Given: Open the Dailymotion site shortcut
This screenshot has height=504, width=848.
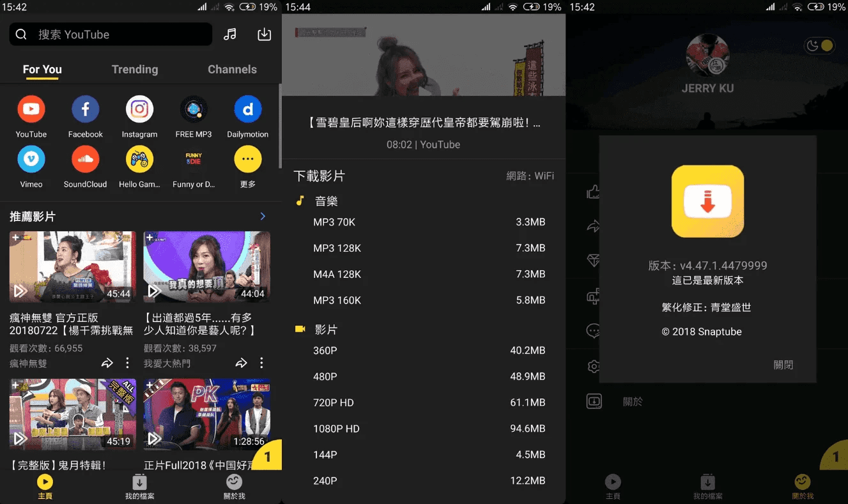Looking at the screenshot, I should click(248, 110).
